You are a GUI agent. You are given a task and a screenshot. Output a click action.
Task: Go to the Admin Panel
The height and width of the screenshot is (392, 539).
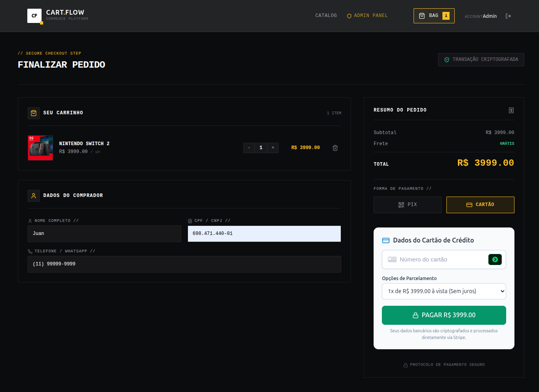[x=367, y=16]
